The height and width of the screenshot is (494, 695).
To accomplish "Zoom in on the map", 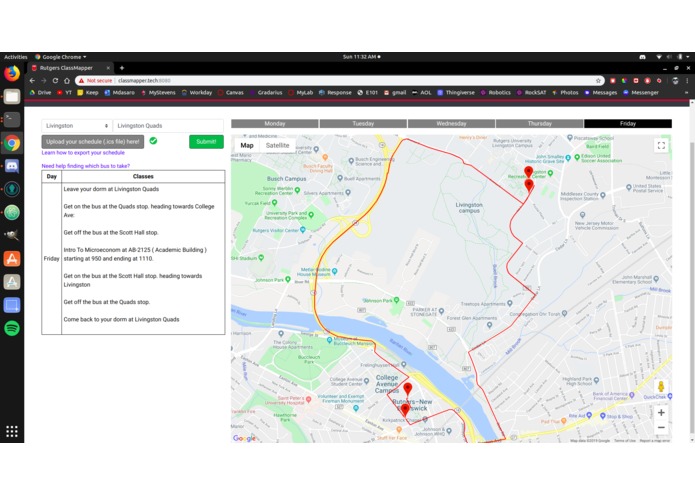I will coord(661,412).
